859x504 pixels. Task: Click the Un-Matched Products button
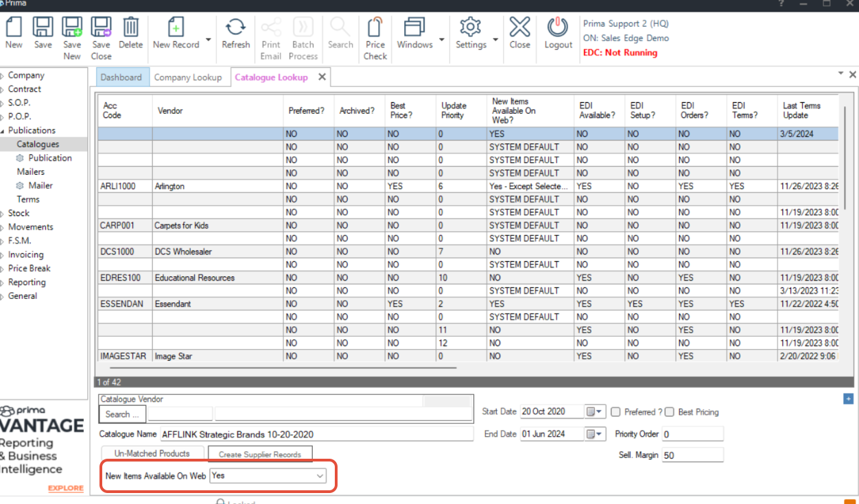(x=152, y=453)
